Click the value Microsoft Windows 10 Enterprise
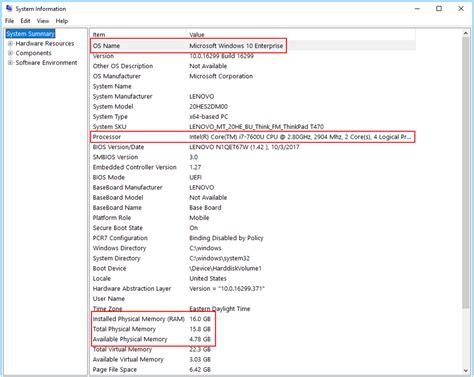Screen dimensions: 474x377 point(236,46)
